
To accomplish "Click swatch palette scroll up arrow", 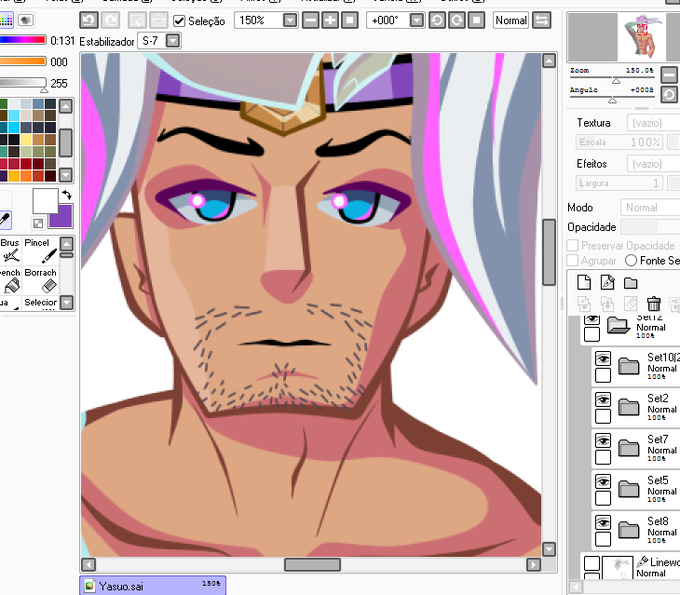I will 65,106.
